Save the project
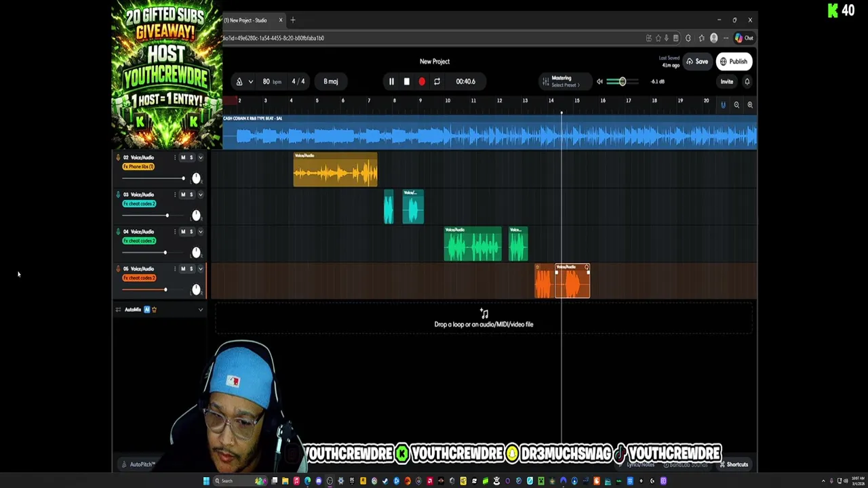 (697, 62)
